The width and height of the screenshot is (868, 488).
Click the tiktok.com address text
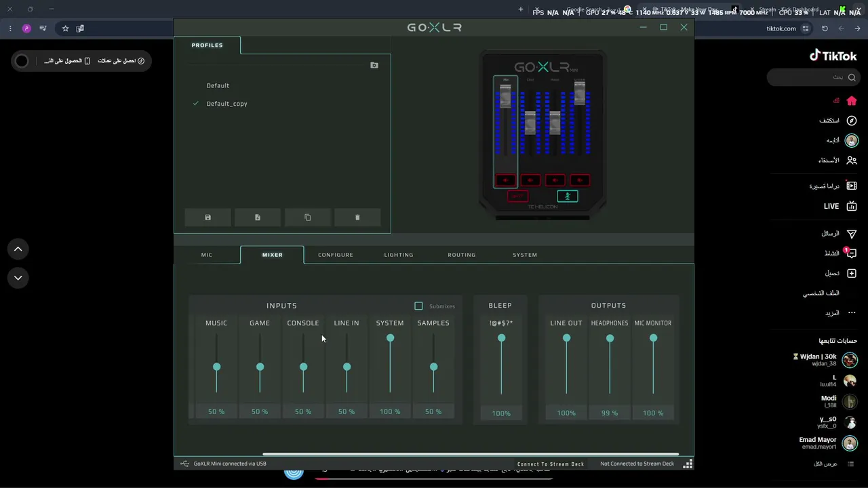pos(781,28)
